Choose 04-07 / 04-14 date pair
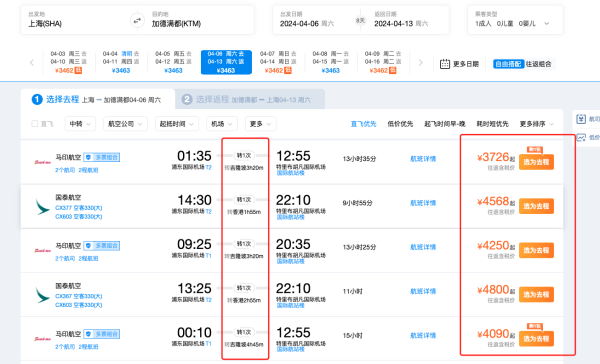This screenshot has width=600, height=364. (278, 62)
